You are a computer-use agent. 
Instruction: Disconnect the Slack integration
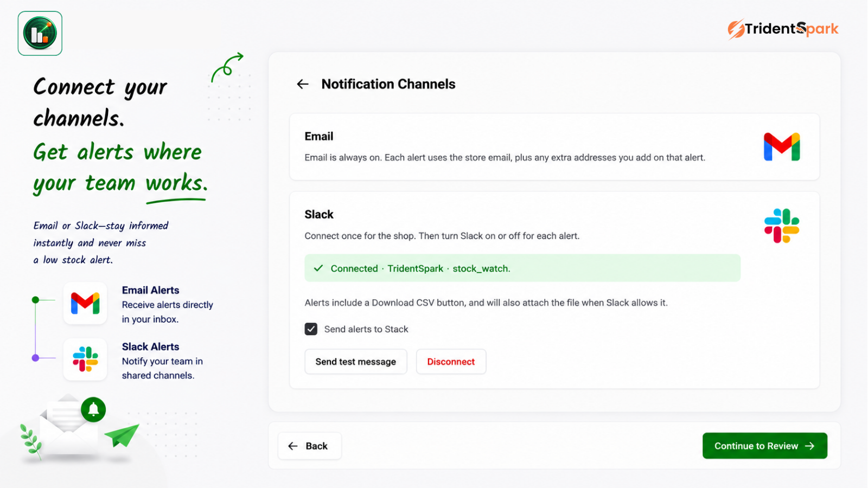451,362
